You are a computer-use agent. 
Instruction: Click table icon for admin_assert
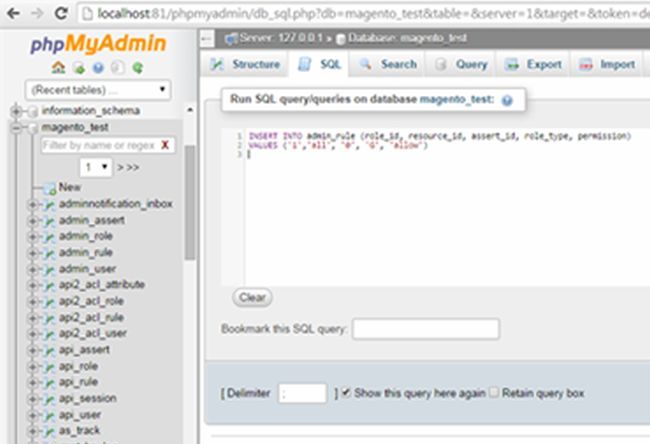tap(49, 221)
